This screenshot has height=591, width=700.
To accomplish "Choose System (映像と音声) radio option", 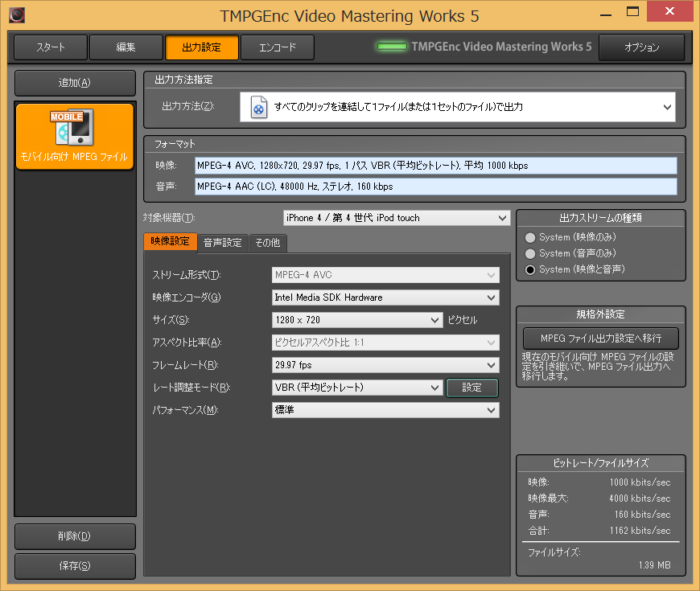I will click(x=529, y=269).
